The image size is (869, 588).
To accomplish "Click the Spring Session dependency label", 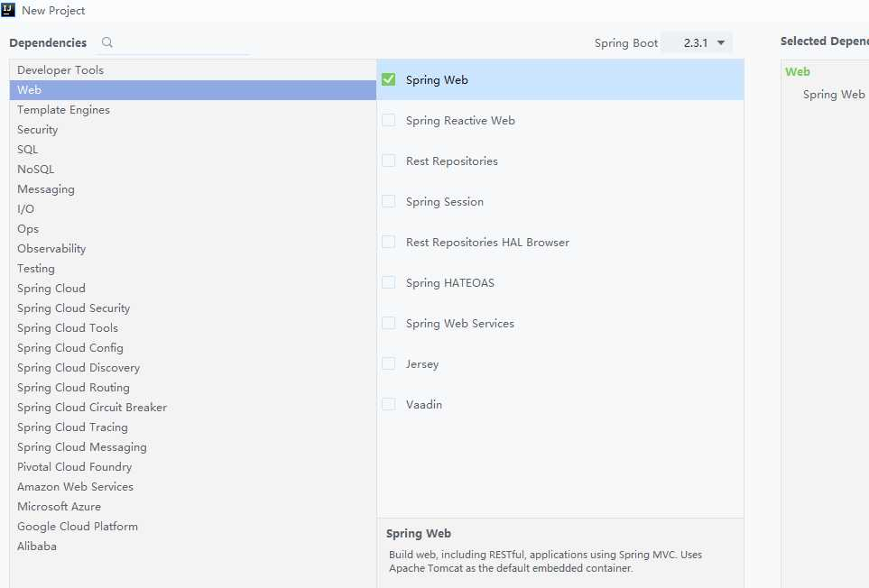I will [x=445, y=202].
